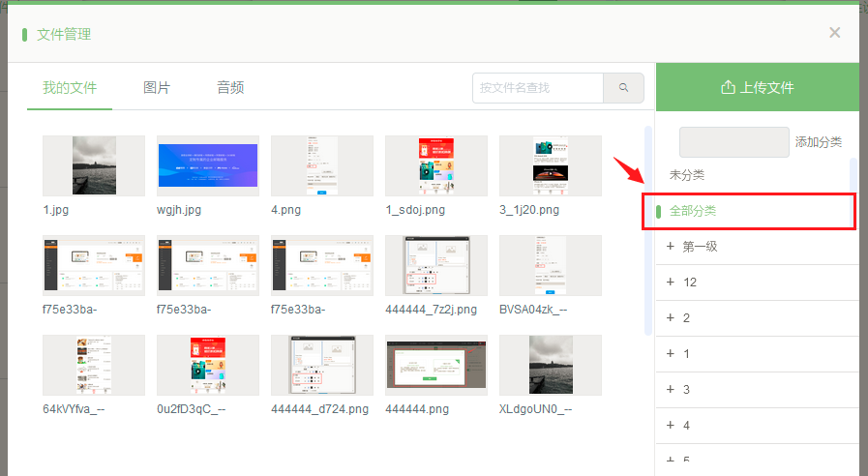Select the 未分类 category
Viewport: 868px width, 476px height.
pyautogui.click(x=687, y=175)
